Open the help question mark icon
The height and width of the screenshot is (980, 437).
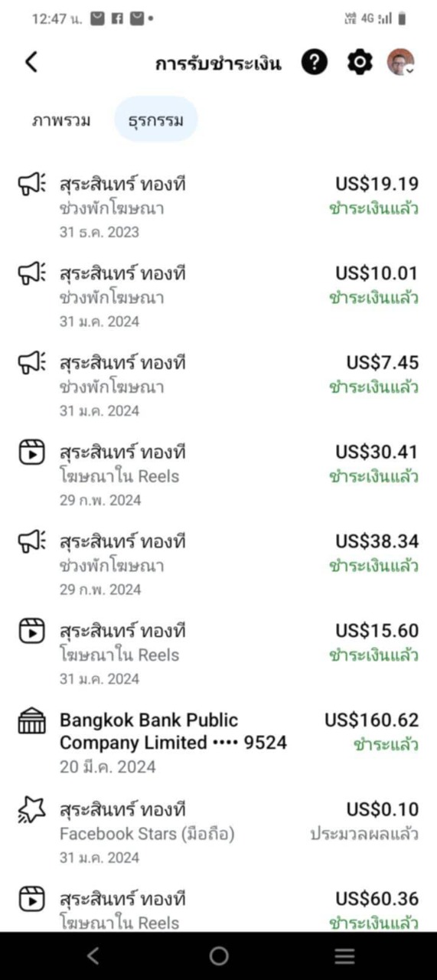[x=314, y=63]
